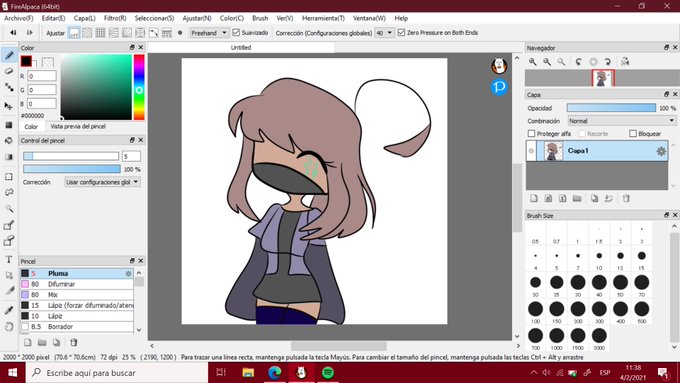Pick brush size 100 in Brush Size panel

(x=536, y=312)
